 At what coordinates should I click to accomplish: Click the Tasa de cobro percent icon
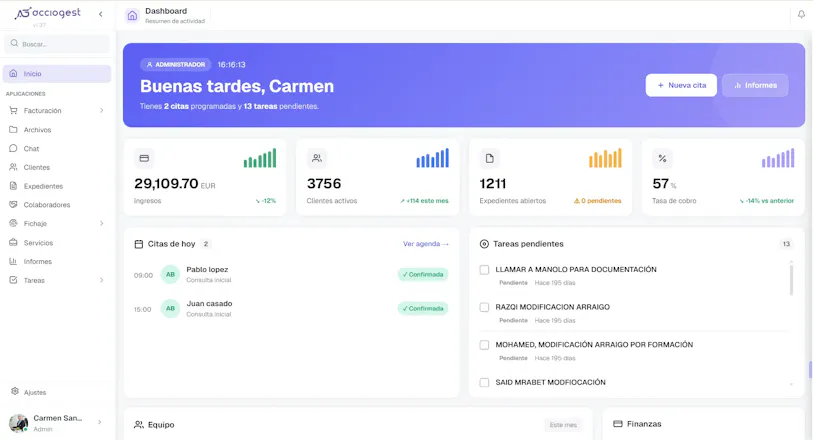[x=662, y=158]
